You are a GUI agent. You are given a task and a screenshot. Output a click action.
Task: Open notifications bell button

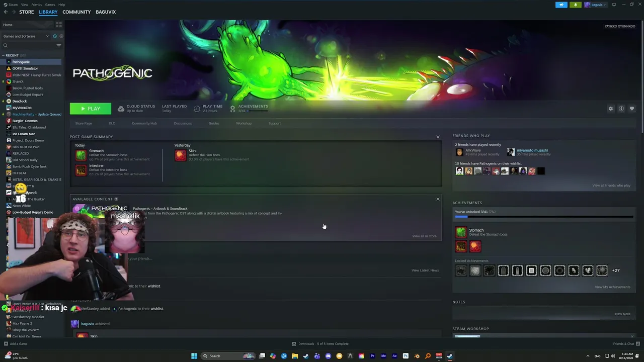[576, 5]
